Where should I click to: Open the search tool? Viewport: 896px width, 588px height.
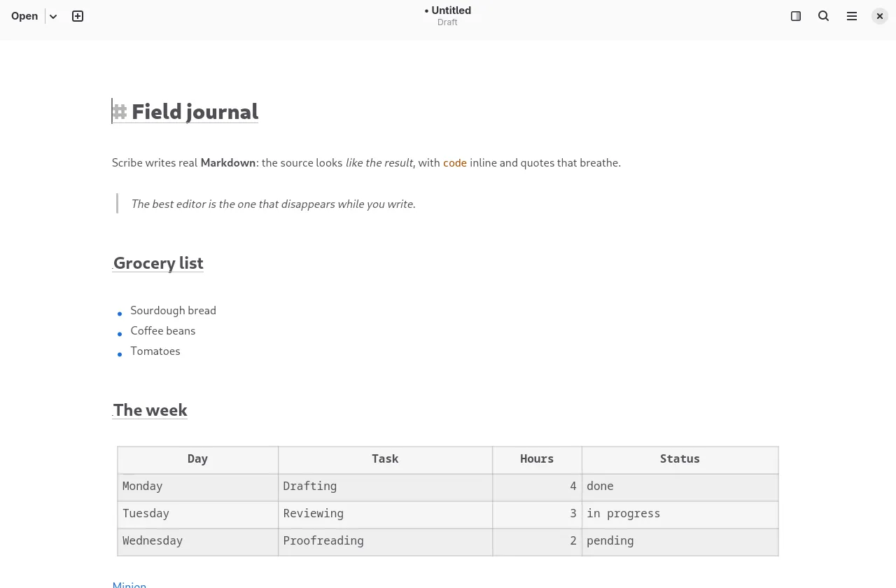(824, 16)
